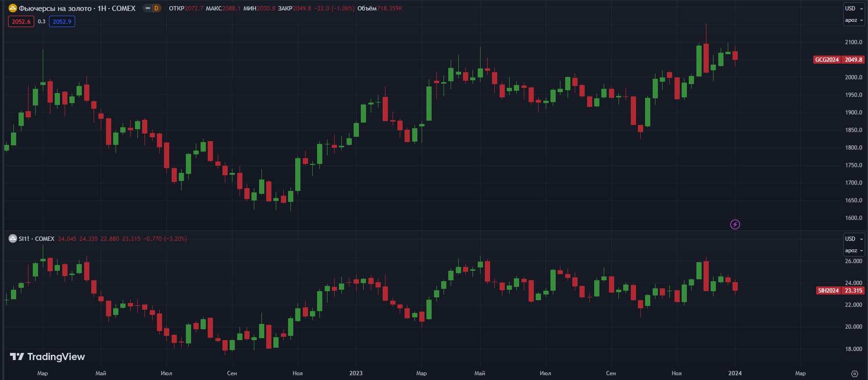This screenshot has height=380, width=868.
Task: Click the 'Фьючерсы на золото · 1Н · COMEX' title
Action: click(77, 8)
